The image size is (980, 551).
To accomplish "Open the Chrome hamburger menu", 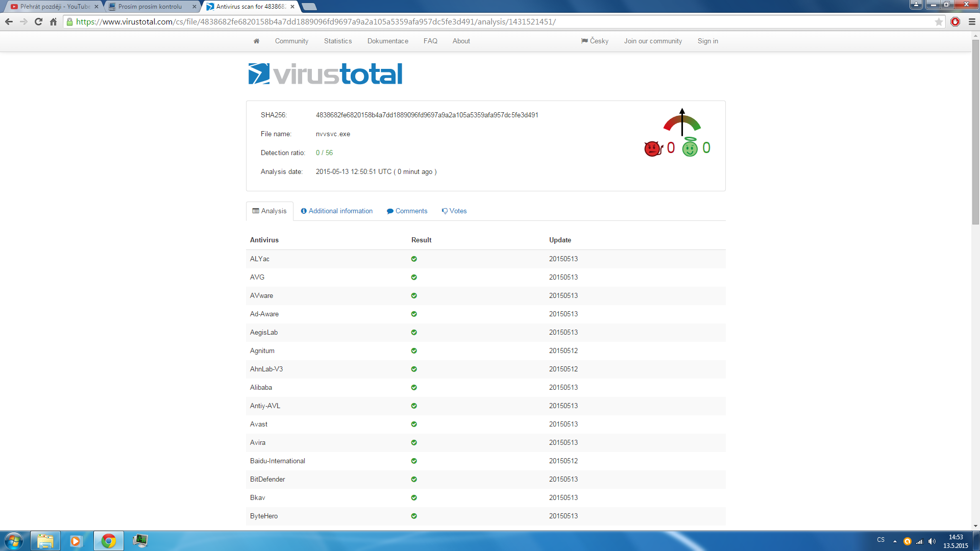I will pyautogui.click(x=972, y=22).
